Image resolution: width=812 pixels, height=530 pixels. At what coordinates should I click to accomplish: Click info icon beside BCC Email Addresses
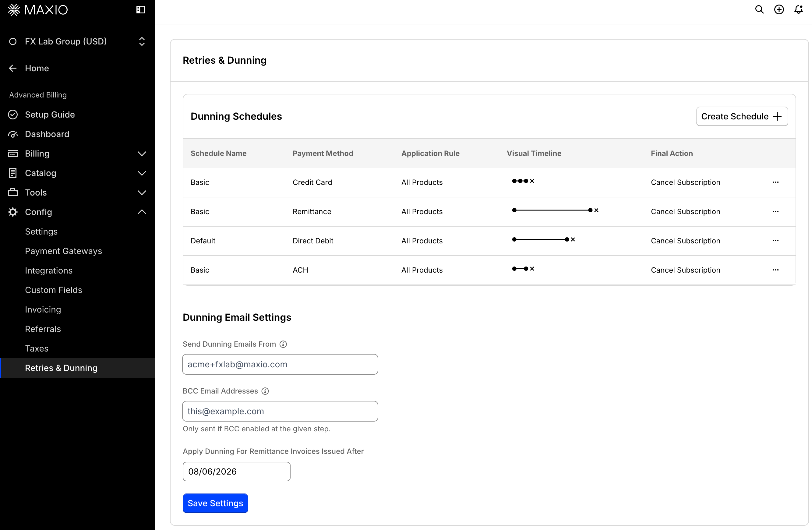[x=265, y=391]
